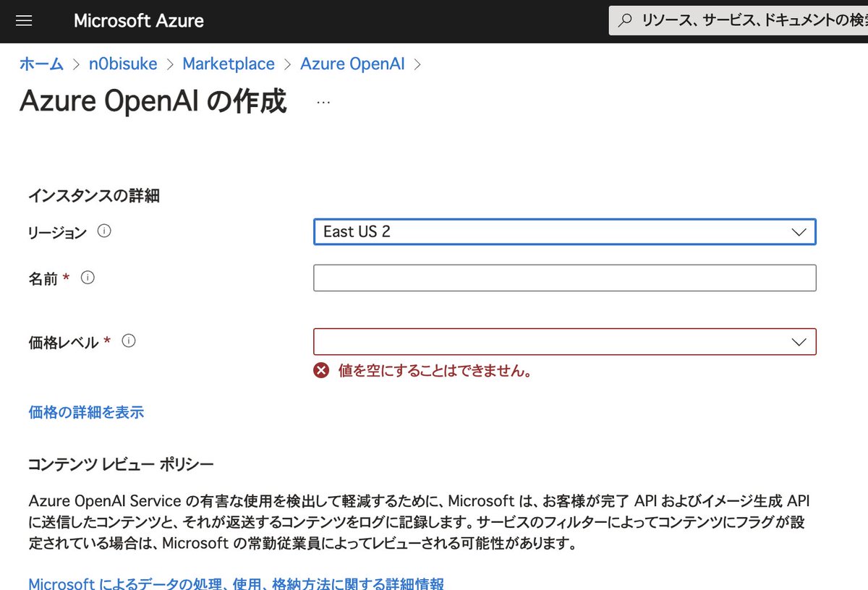Select the コンテンツ レビュー ポリシー heading

click(x=121, y=464)
